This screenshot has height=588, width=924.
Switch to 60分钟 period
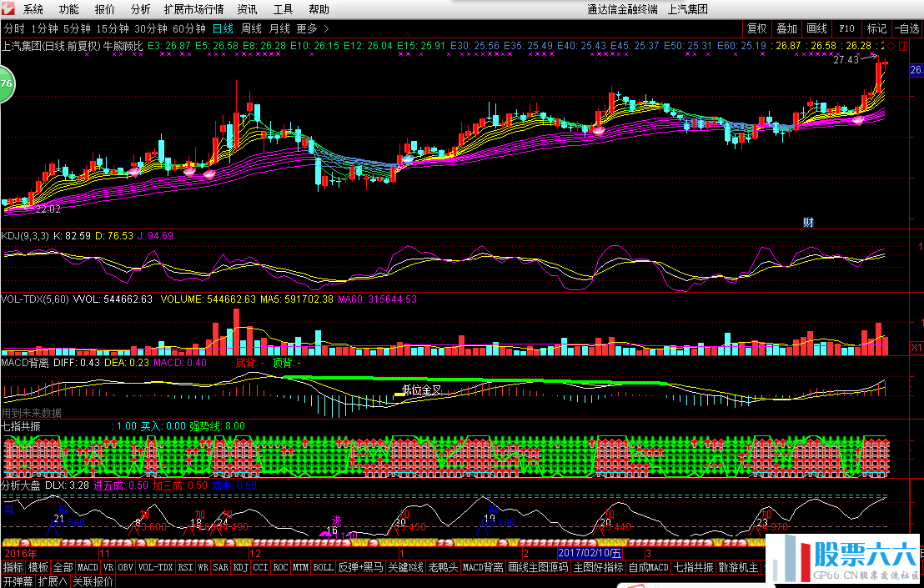coord(189,28)
